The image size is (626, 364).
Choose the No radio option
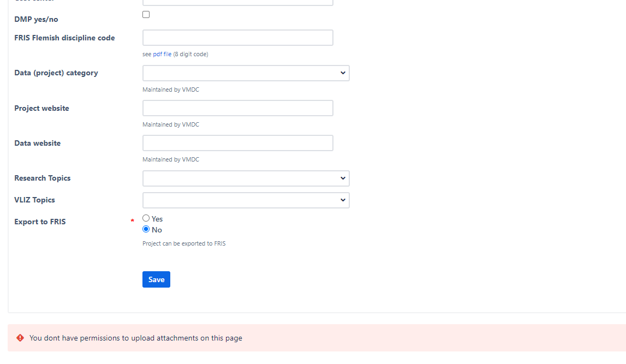146,229
